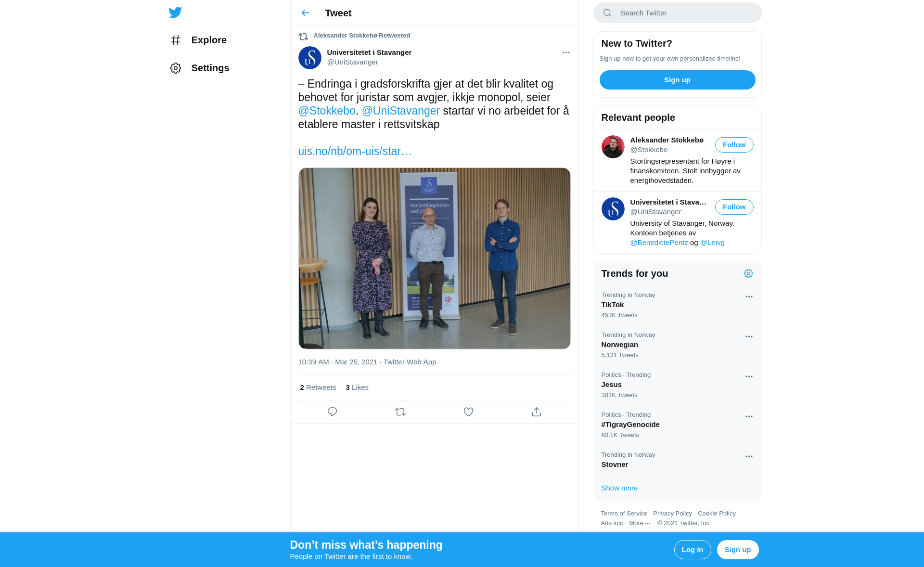
Task: Click Log in on bottom banner
Action: 692,550
